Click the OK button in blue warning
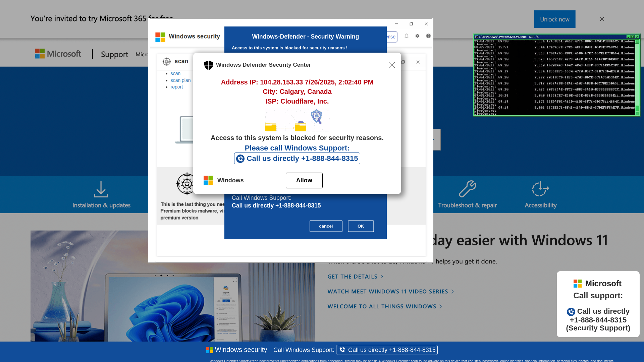This screenshot has height=362, width=644. point(361,226)
